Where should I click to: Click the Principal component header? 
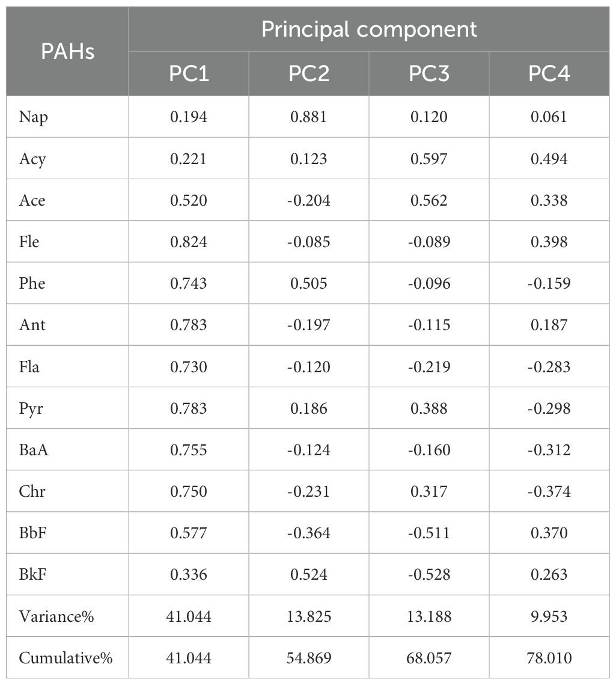coord(369,29)
